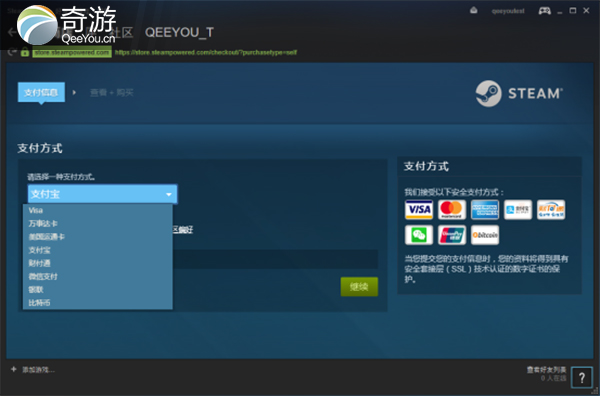Screen dimensions: 600x396
Task: Open the 支付宝 payment method dropdown
Action: point(102,194)
